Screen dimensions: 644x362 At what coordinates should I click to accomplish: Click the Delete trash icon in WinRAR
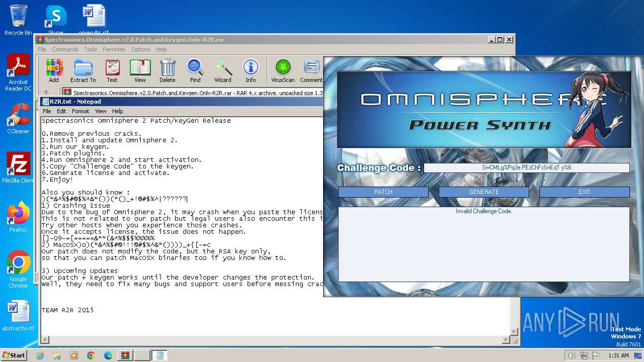coord(168,70)
